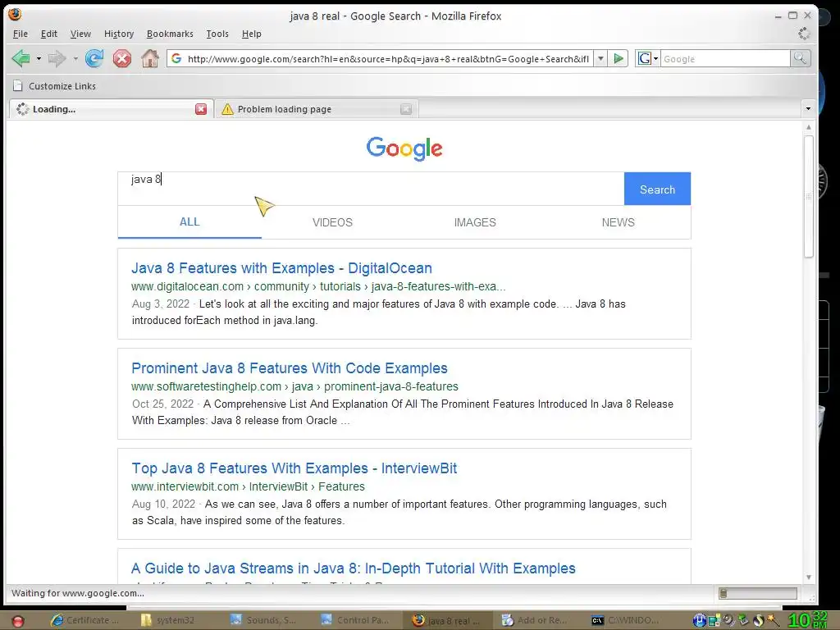Open the Bookmarks menu

pos(170,34)
